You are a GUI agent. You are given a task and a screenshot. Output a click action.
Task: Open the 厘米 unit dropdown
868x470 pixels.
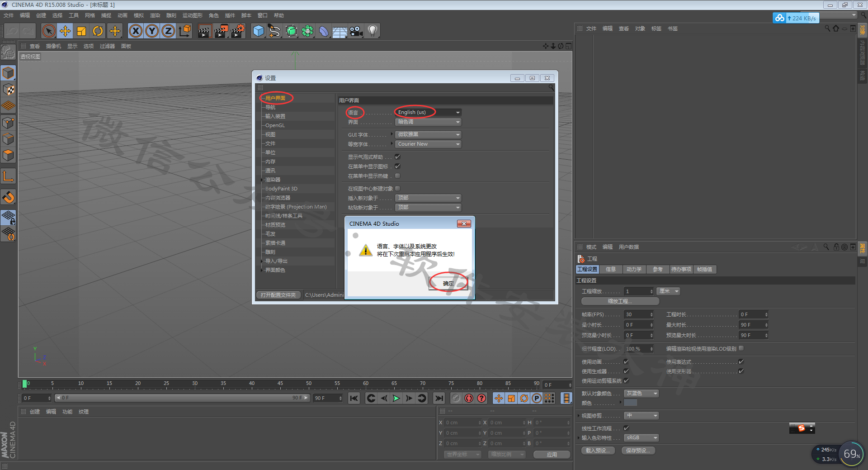click(669, 291)
